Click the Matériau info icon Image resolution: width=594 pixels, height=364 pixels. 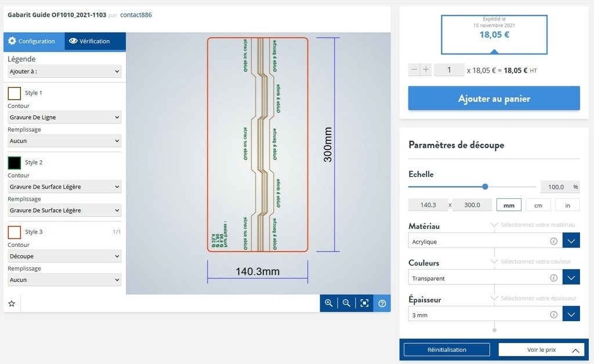(x=553, y=241)
